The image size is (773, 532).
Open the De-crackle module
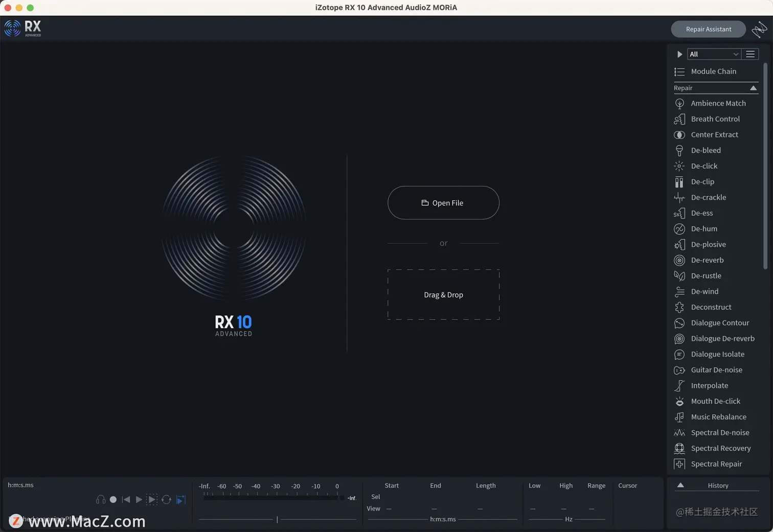point(700,197)
